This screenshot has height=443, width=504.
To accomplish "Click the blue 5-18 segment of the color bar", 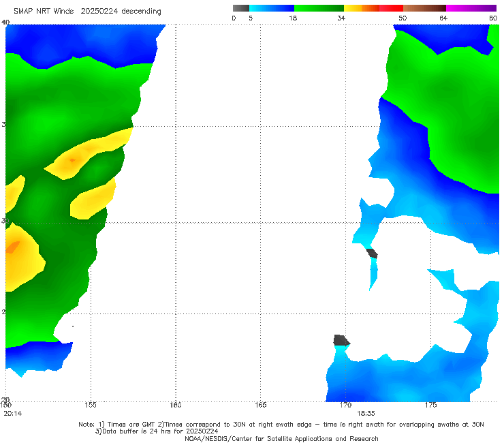I will (x=272, y=8).
